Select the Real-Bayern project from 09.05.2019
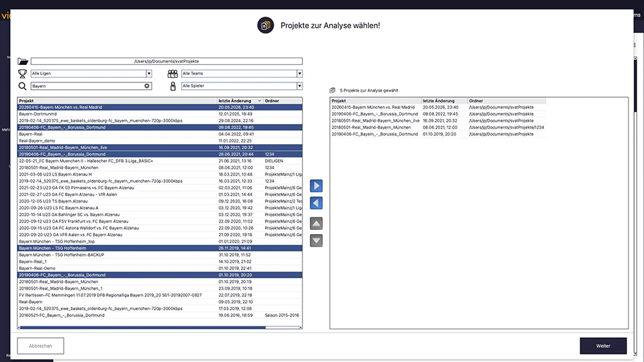 tap(160, 302)
